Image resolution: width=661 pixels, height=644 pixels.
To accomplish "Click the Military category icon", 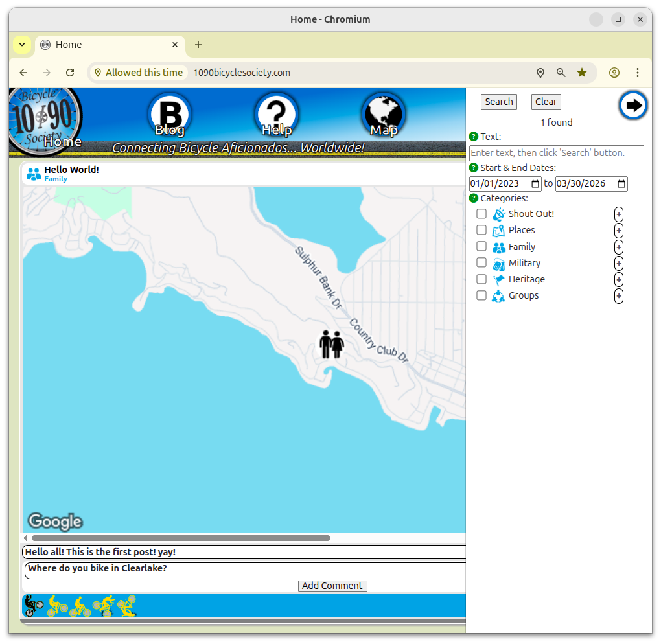I will 498,263.
